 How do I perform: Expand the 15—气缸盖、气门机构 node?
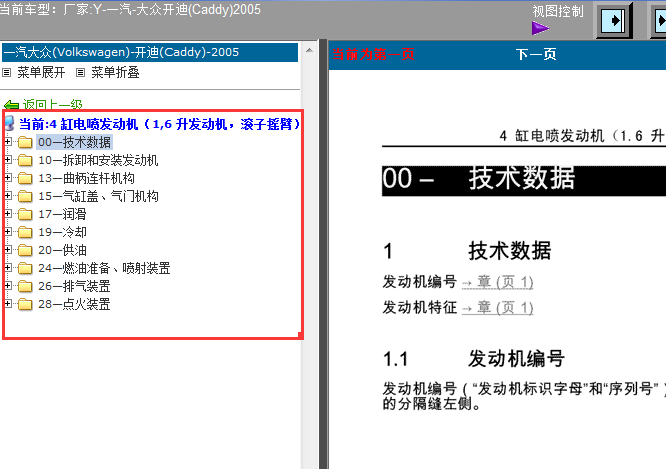click(8, 195)
